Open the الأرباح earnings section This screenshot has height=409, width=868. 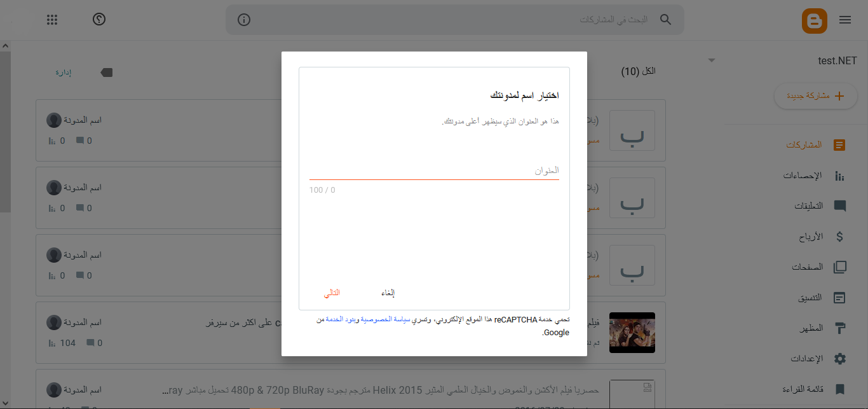[x=839, y=237]
